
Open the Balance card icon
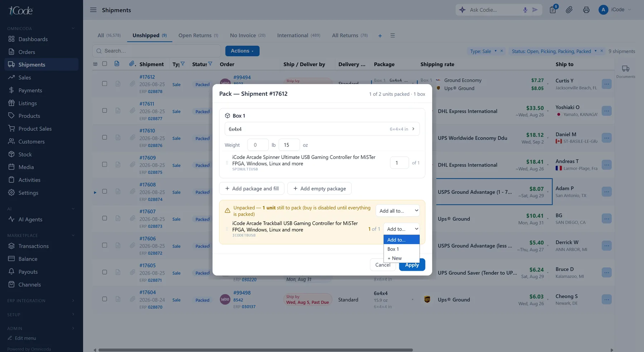pos(11,259)
